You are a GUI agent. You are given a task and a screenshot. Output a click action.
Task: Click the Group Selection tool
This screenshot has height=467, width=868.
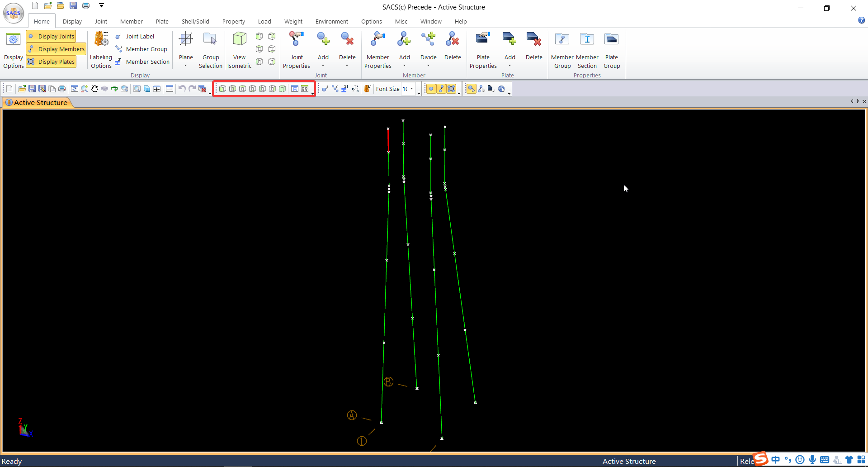point(210,50)
